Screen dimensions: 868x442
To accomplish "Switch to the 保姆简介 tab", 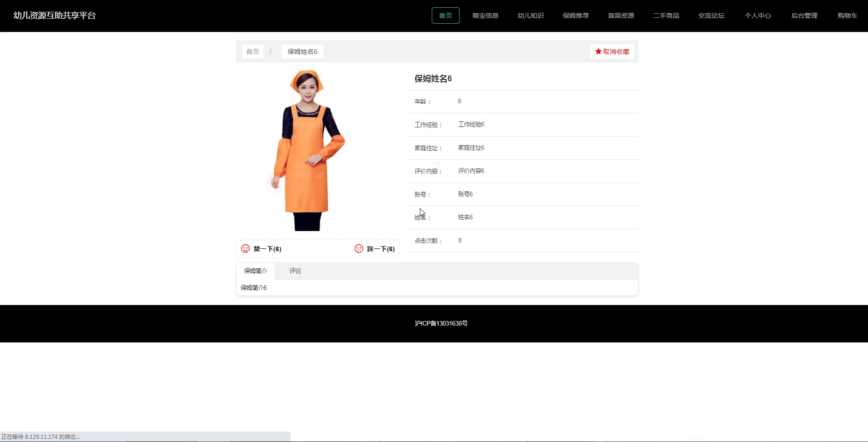I will click(x=256, y=271).
